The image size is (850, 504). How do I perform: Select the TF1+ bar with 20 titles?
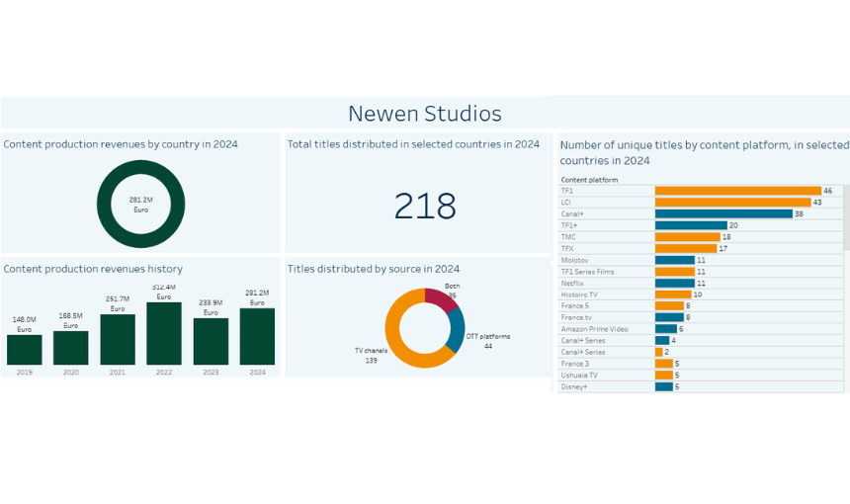691,225
